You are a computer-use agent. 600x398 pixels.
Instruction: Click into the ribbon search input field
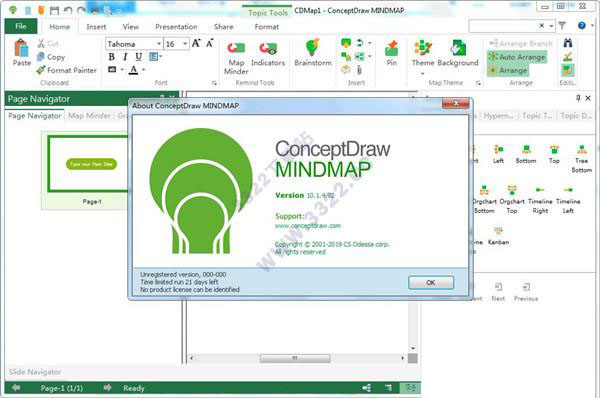[503, 26]
